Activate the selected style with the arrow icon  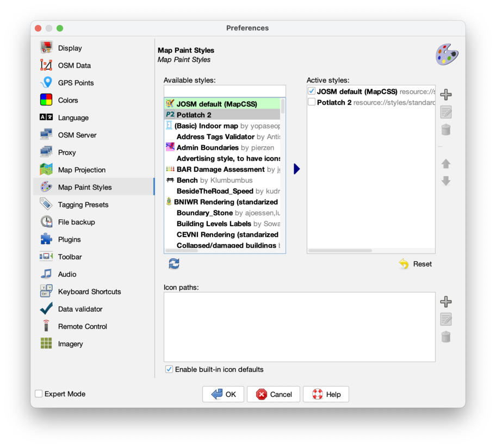(x=296, y=169)
